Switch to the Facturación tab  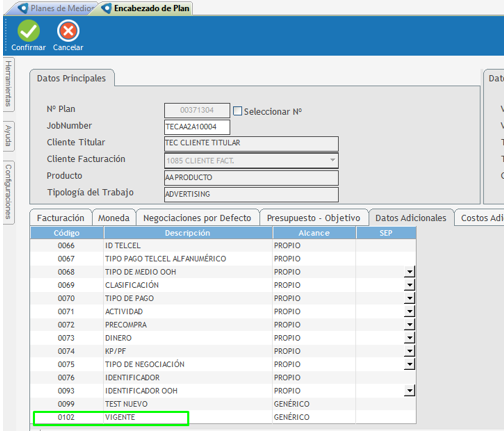click(61, 218)
